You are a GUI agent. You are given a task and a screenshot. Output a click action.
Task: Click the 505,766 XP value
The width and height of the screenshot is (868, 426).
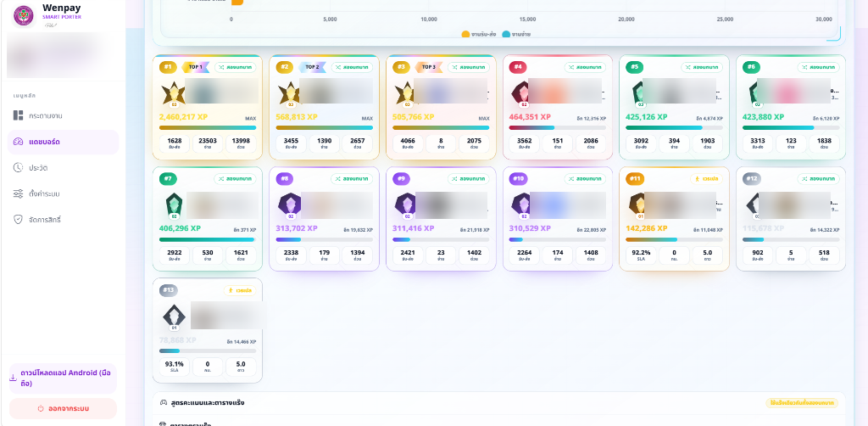coord(414,117)
